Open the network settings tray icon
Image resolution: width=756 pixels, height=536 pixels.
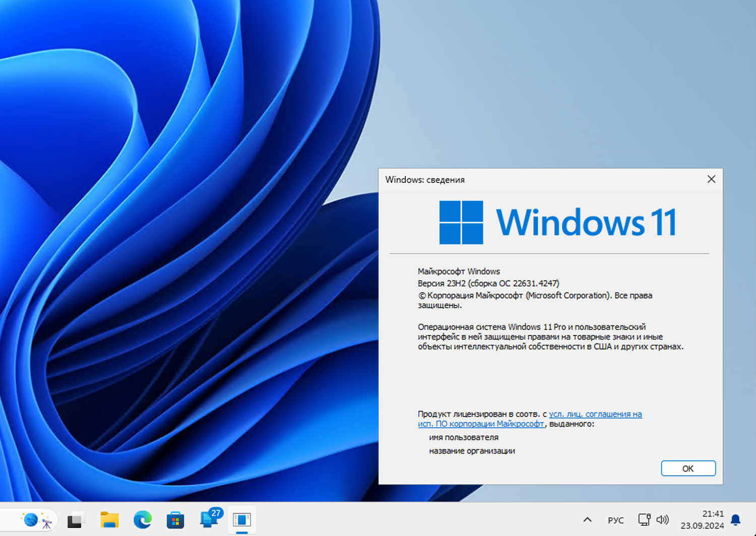pos(644,519)
